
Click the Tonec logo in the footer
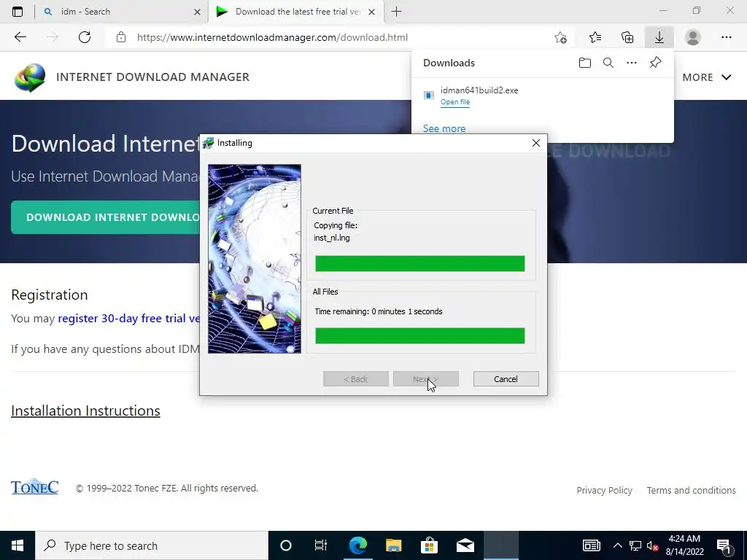click(35, 486)
